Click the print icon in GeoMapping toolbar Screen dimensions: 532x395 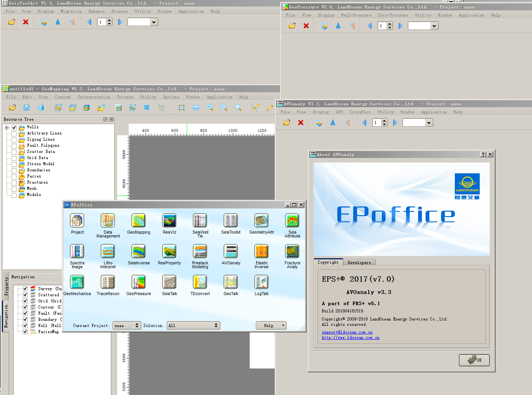(x=41, y=108)
